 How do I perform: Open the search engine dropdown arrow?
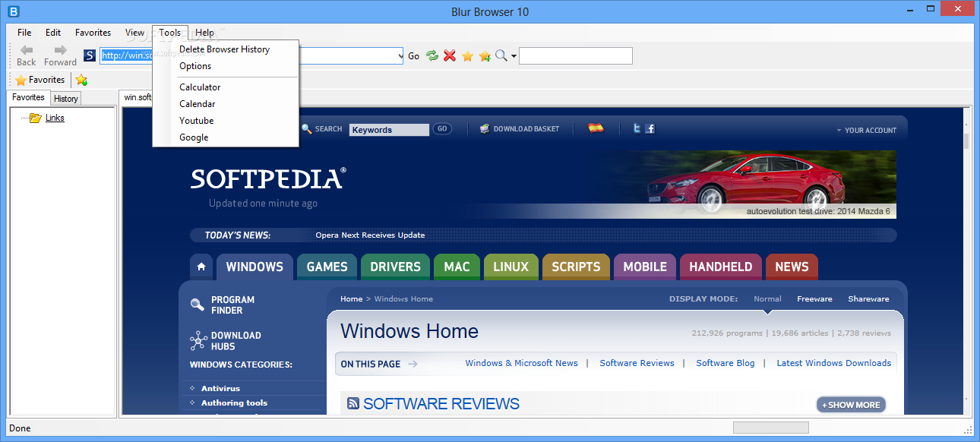coord(514,55)
